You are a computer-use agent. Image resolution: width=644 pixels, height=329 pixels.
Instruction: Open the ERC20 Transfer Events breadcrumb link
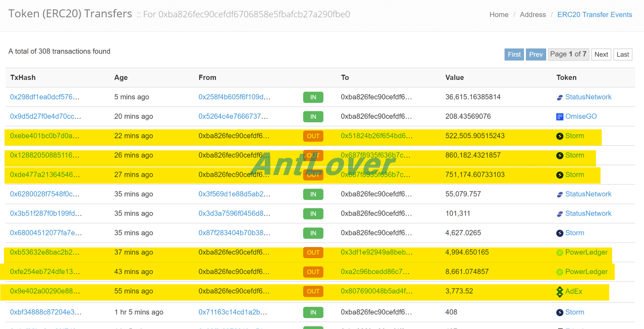pyautogui.click(x=594, y=15)
